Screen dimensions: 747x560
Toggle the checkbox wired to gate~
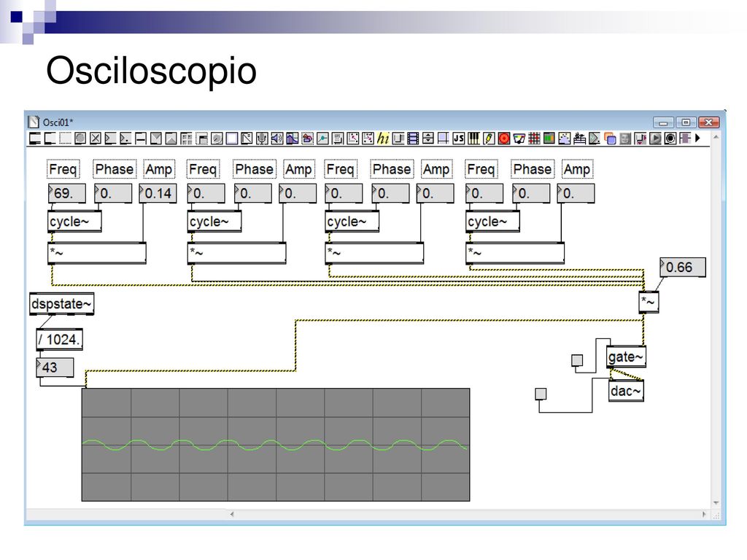point(577,360)
